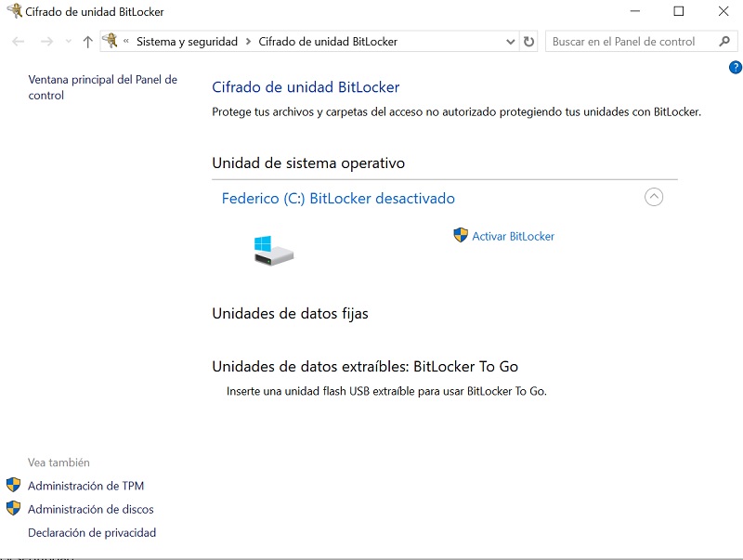The image size is (743, 560).
Task: Open the double-chevron breadcrumb overflow
Action: (x=126, y=41)
